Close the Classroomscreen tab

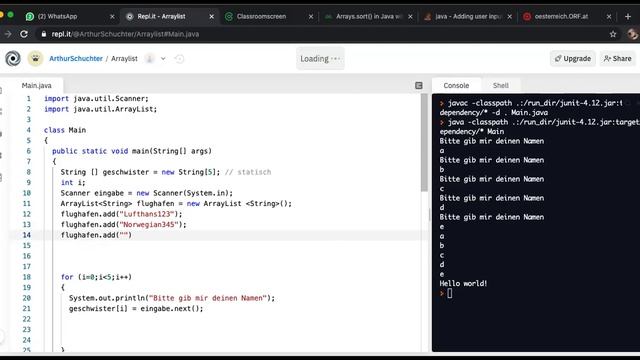311,16
